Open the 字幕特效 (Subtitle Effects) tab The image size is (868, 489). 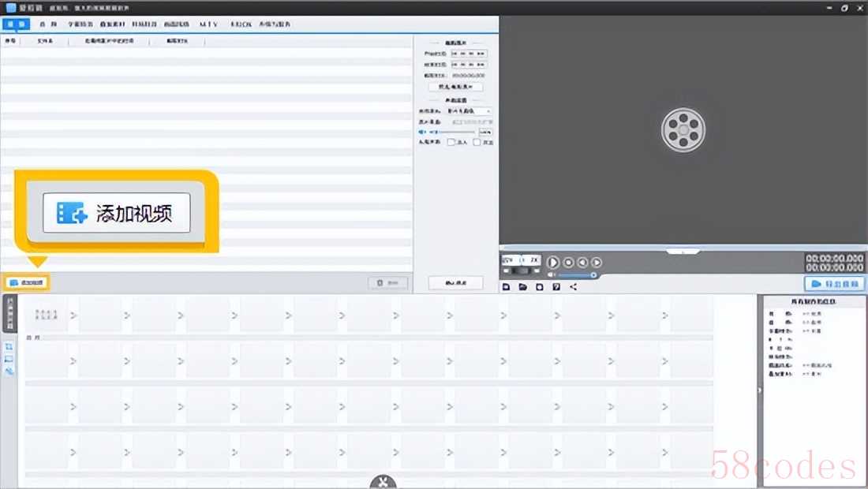tap(80, 24)
